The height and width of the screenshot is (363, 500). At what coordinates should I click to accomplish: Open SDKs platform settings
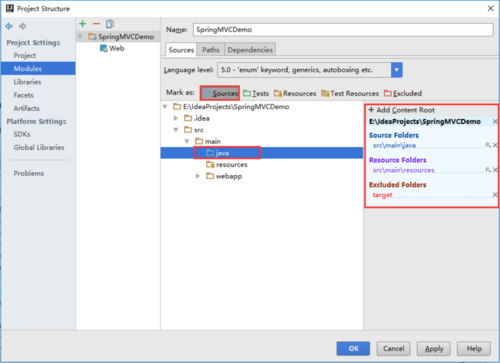(x=22, y=134)
